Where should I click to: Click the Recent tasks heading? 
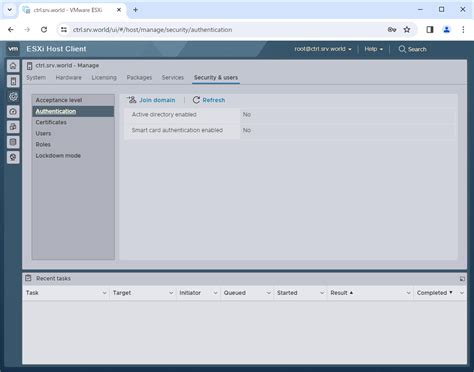53,278
